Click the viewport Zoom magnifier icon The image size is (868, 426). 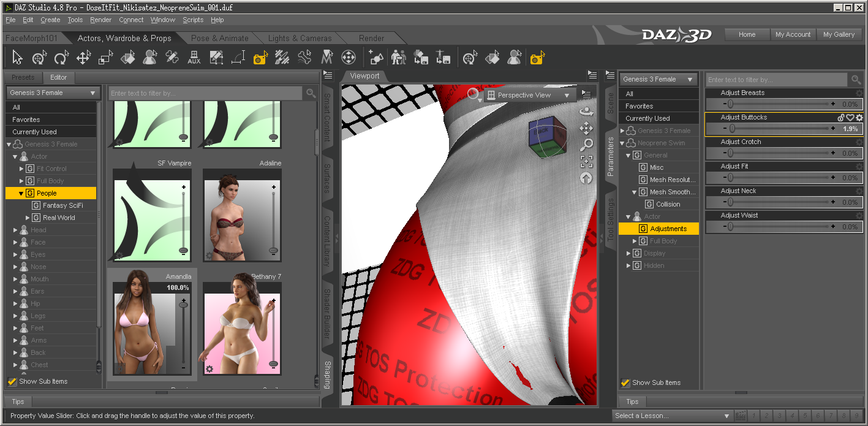pos(586,145)
